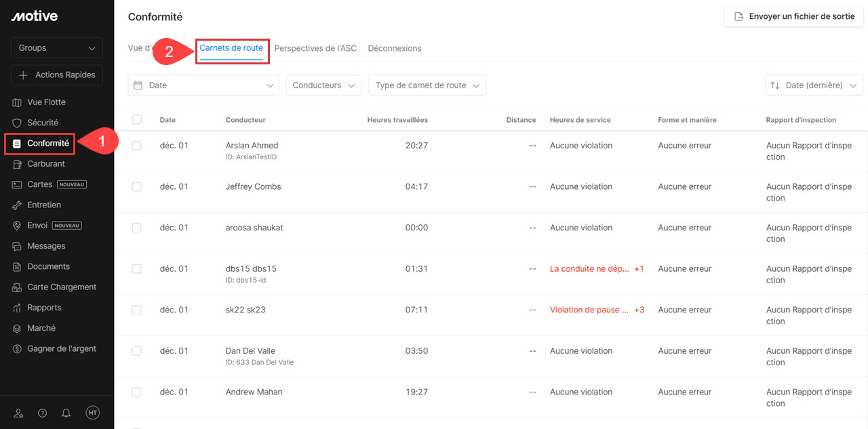Click the Forme et manière header
The height and width of the screenshot is (429, 868).
pos(687,120)
